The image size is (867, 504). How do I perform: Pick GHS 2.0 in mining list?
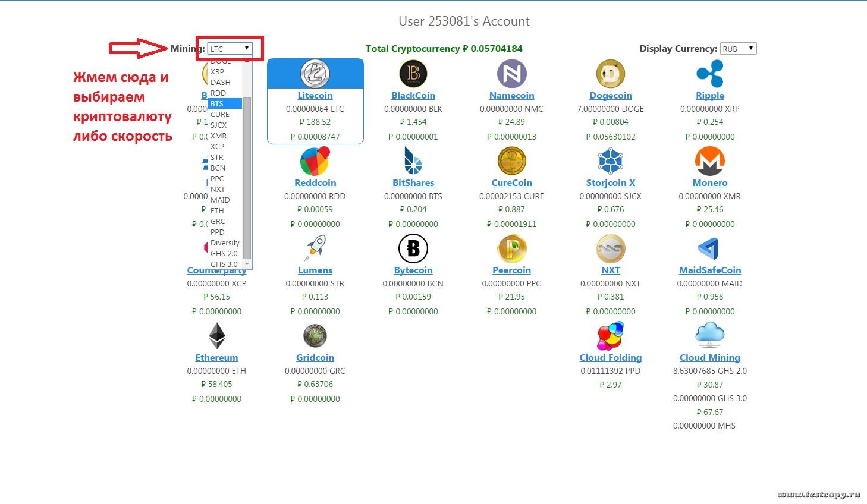coord(225,253)
